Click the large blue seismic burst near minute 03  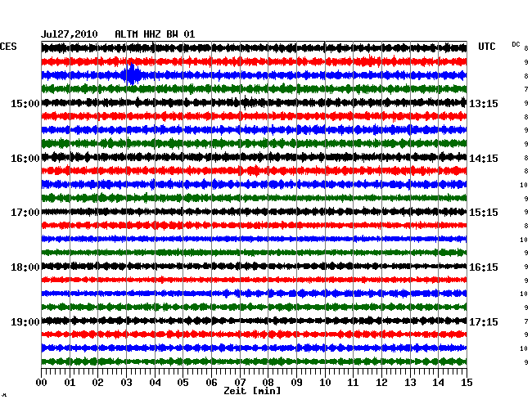tap(132, 74)
